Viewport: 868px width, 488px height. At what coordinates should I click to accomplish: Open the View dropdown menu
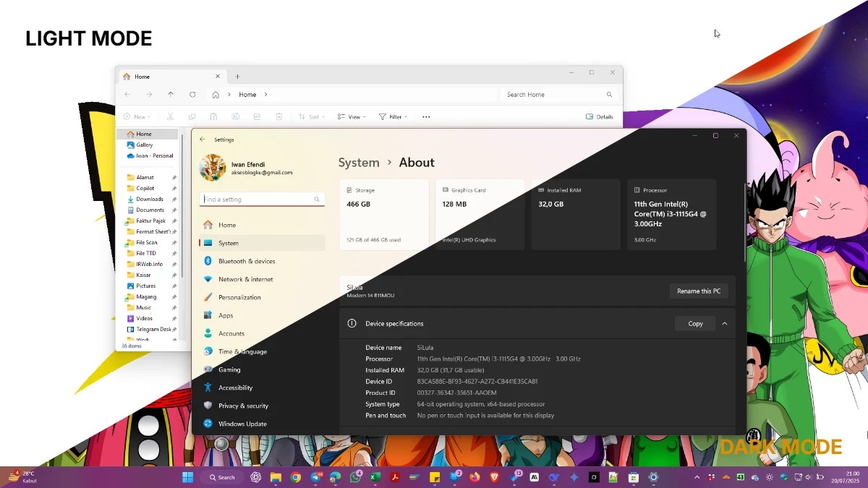[352, 116]
